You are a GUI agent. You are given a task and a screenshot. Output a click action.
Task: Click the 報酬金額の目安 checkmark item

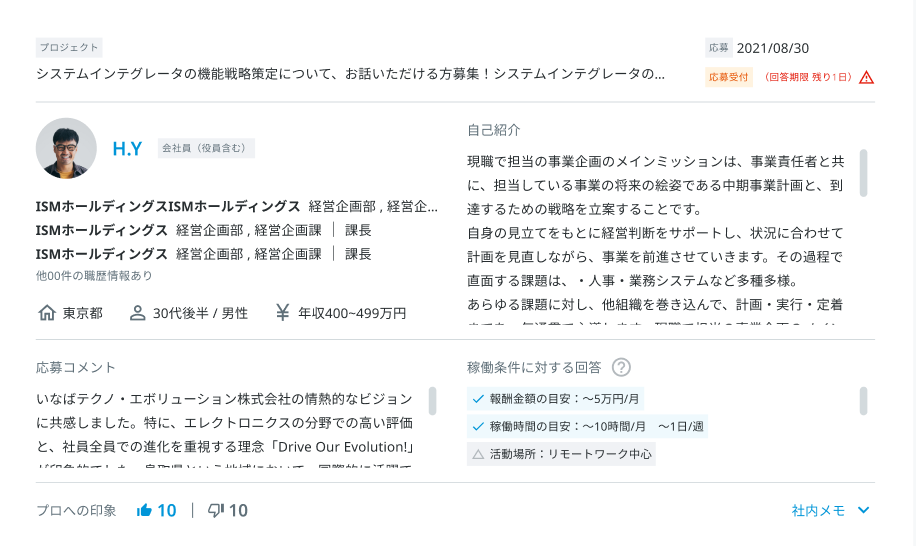556,398
